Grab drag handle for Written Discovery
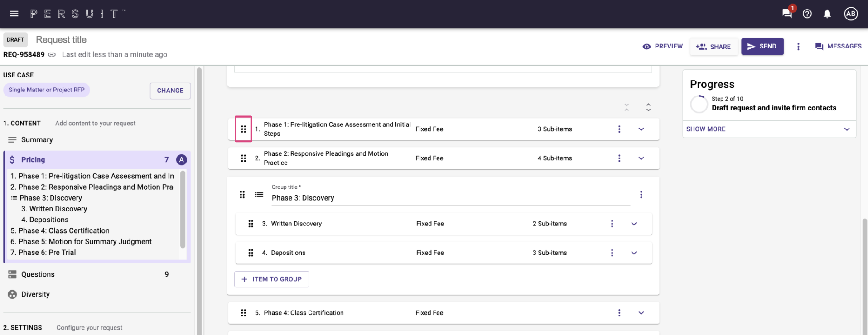 point(251,224)
